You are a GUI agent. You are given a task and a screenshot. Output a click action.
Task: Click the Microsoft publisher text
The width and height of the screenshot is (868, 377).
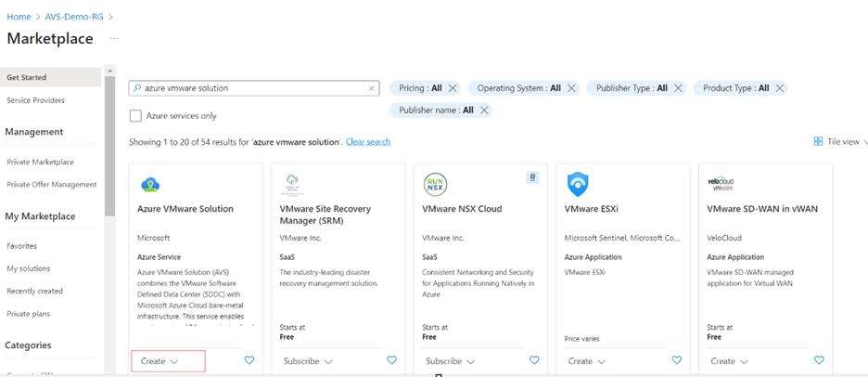(153, 238)
